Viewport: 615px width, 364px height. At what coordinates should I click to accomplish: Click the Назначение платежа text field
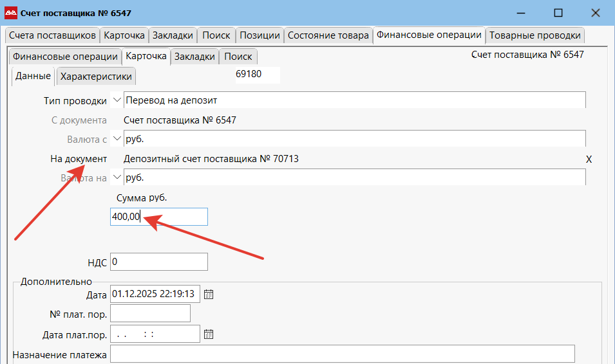(342, 354)
